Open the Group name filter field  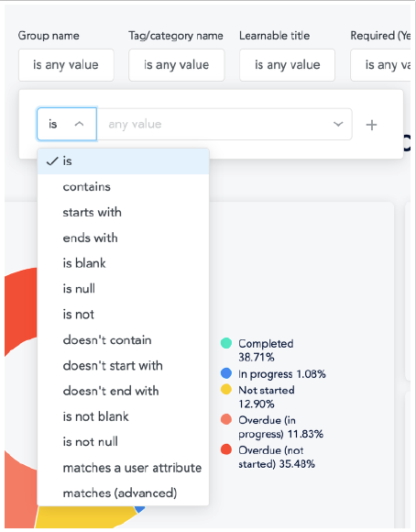pyautogui.click(x=66, y=65)
